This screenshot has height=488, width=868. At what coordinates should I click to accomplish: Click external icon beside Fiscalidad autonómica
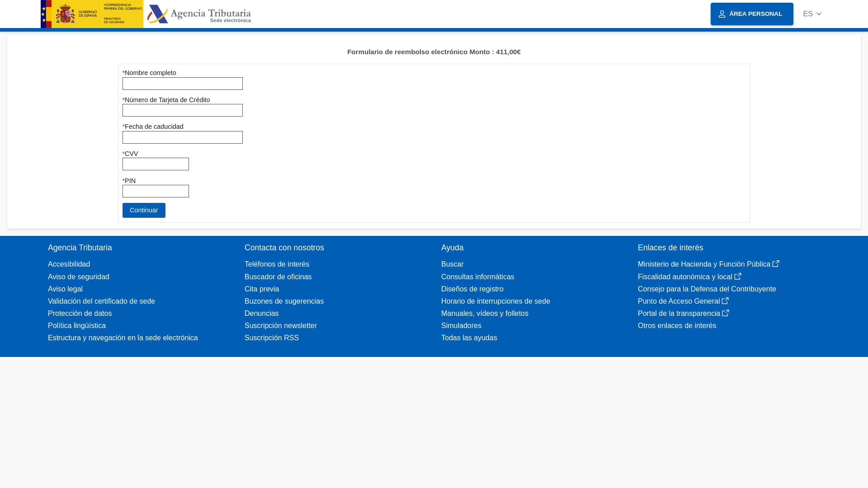click(x=738, y=276)
